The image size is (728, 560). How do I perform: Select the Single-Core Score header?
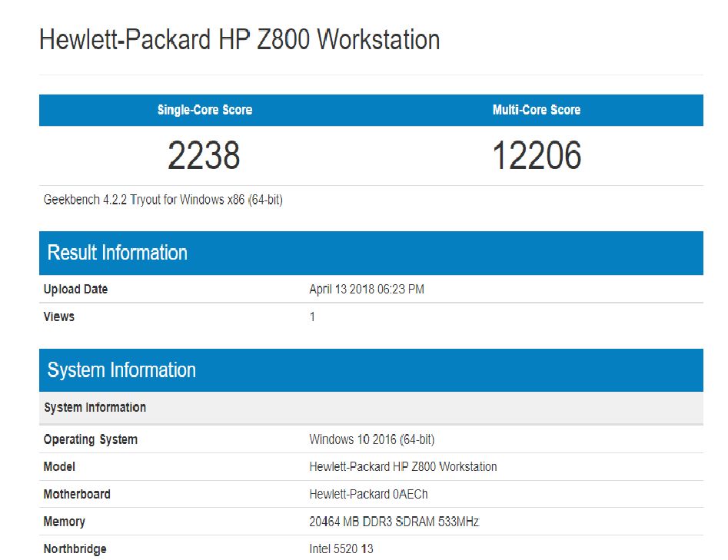(x=204, y=110)
